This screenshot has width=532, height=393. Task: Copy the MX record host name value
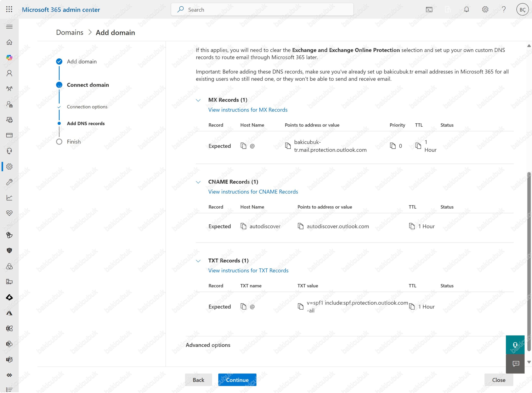[x=243, y=146]
